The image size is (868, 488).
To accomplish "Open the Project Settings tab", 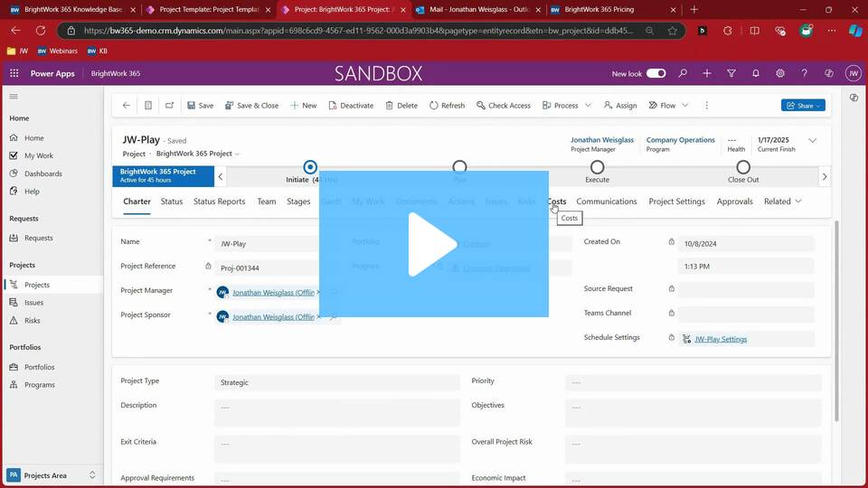I will coord(676,202).
